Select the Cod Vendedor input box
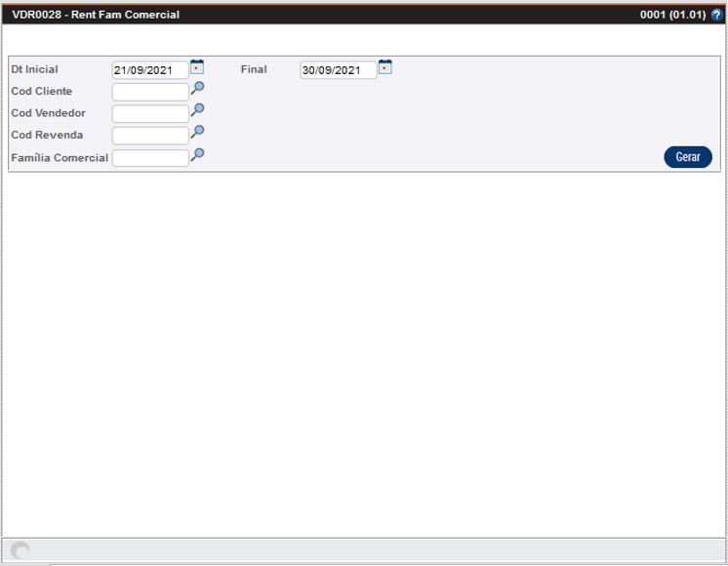Viewport: 728px width, 566px height. click(149, 113)
